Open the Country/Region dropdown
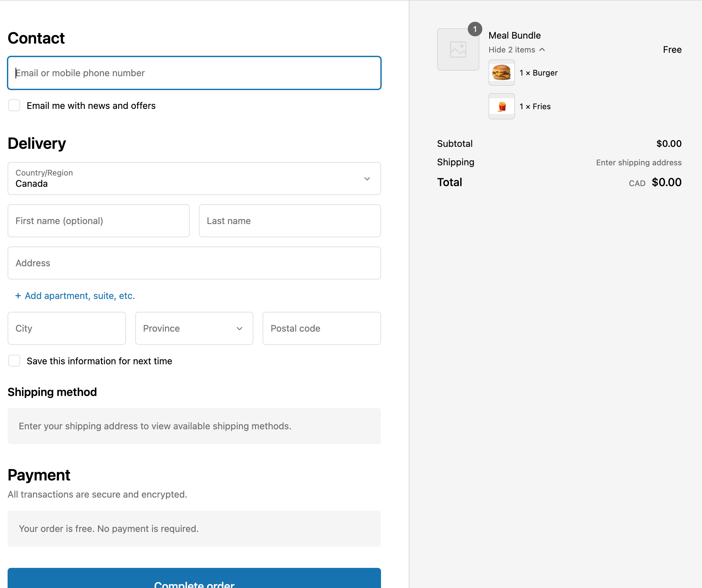 click(194, 179)
